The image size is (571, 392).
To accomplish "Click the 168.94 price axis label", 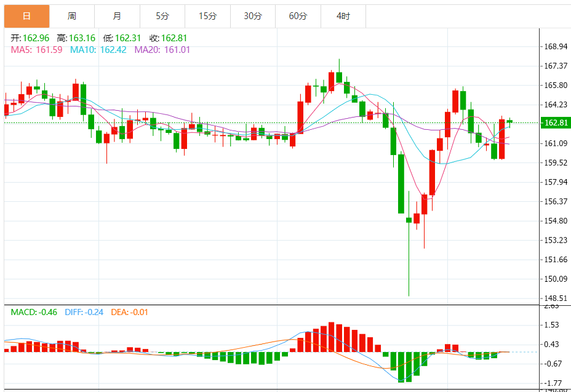I will (556, 47).
